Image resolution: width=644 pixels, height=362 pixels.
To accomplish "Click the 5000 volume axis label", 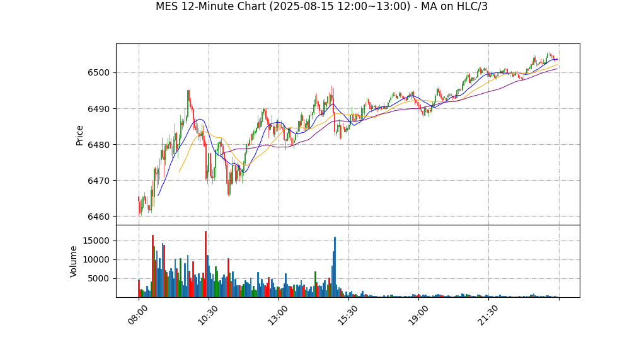I will tap(98, 279).
